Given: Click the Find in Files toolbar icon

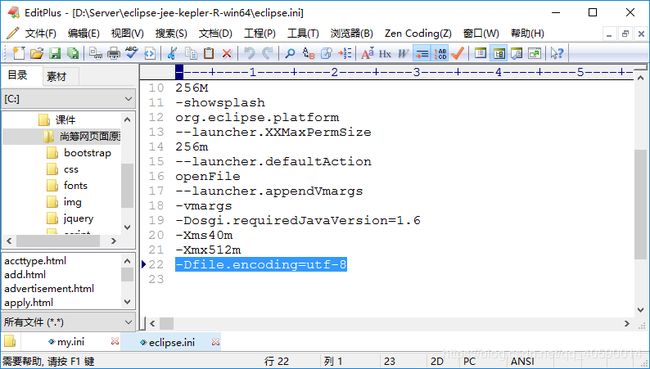Looking at the screenshot, I should [327, 53].
